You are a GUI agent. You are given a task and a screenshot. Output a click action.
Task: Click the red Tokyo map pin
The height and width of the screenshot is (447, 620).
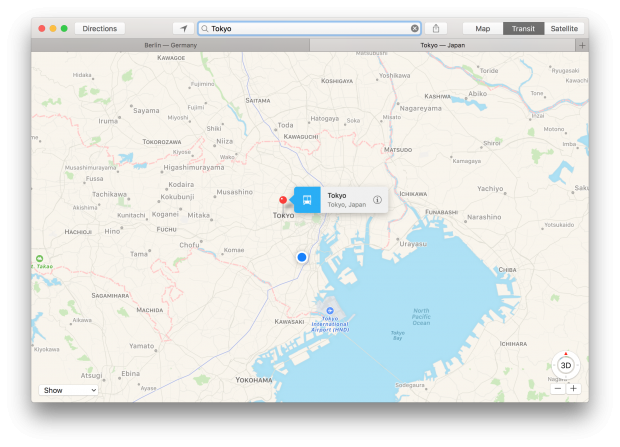point(283,200)
